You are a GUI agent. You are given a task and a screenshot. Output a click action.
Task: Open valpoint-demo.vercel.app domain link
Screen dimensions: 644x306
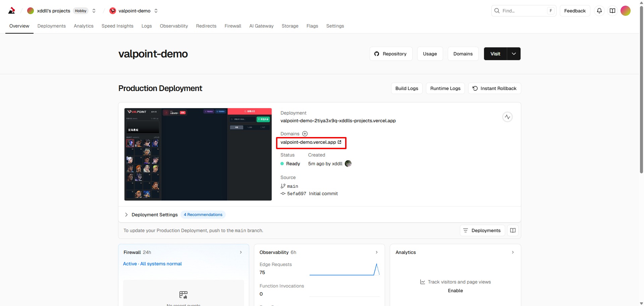tap(311, 142)
